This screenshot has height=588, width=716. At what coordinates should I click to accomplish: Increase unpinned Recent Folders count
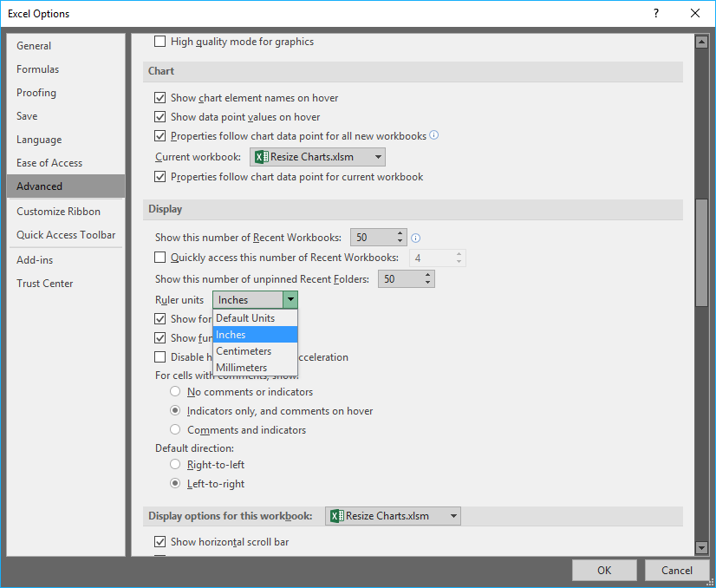427,275
